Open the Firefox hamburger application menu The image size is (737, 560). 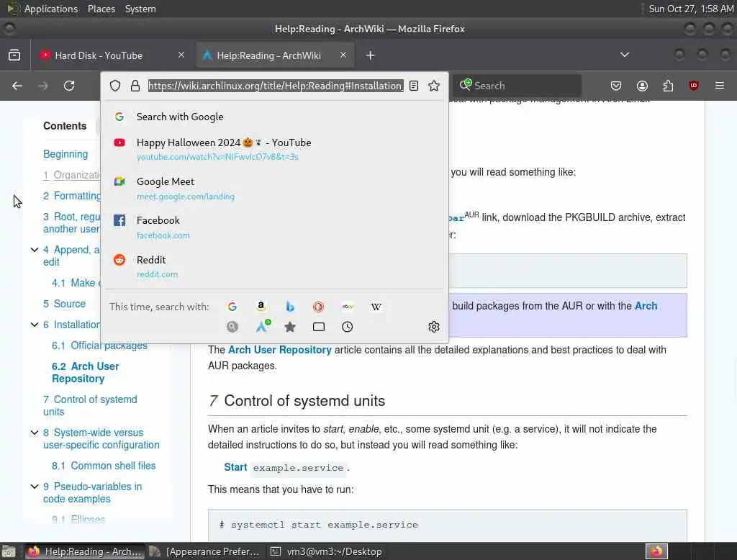tap(720, 86)
